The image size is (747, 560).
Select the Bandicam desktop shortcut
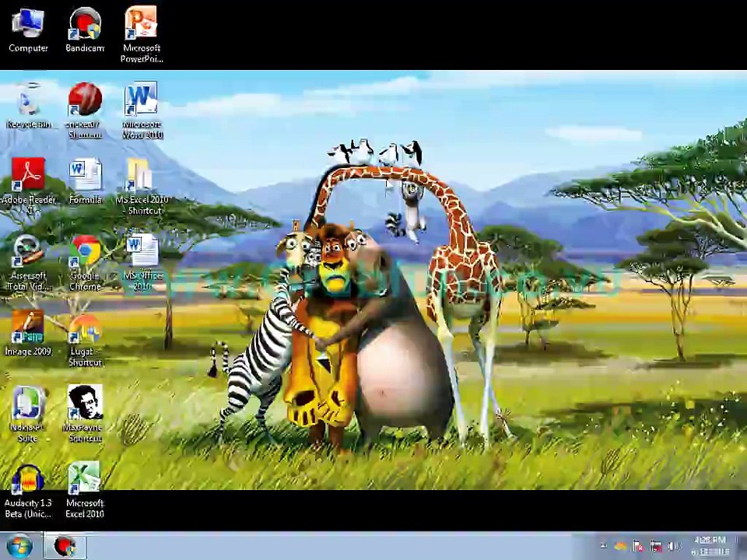(85, 29)
